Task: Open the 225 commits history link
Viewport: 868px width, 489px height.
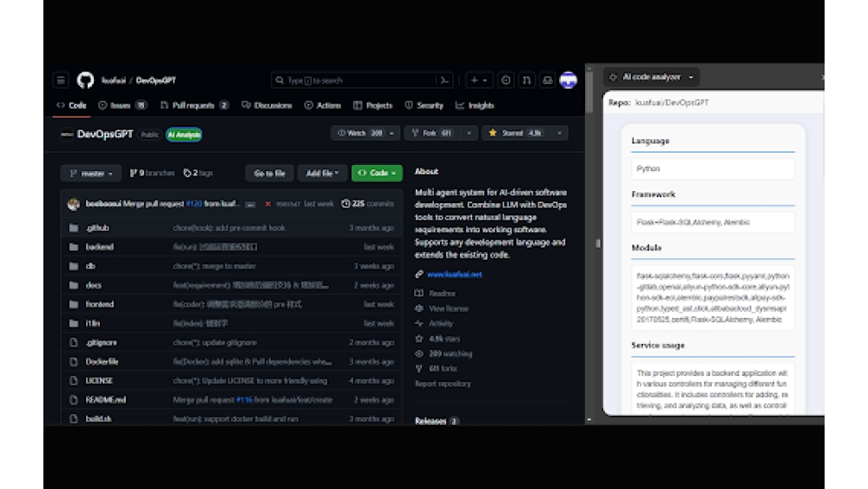Action: pos(367,204)
